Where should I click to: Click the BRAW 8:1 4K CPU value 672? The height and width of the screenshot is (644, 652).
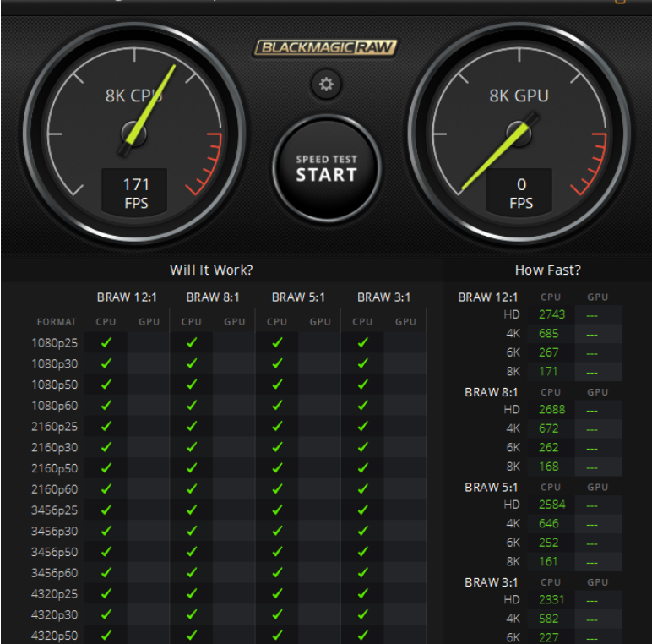click(x=548, y=428)
